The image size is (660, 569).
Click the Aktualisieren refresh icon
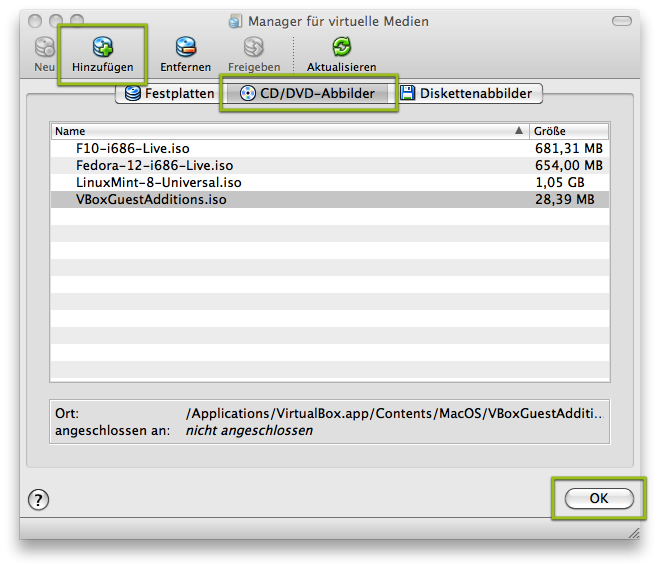click(341, 46)
